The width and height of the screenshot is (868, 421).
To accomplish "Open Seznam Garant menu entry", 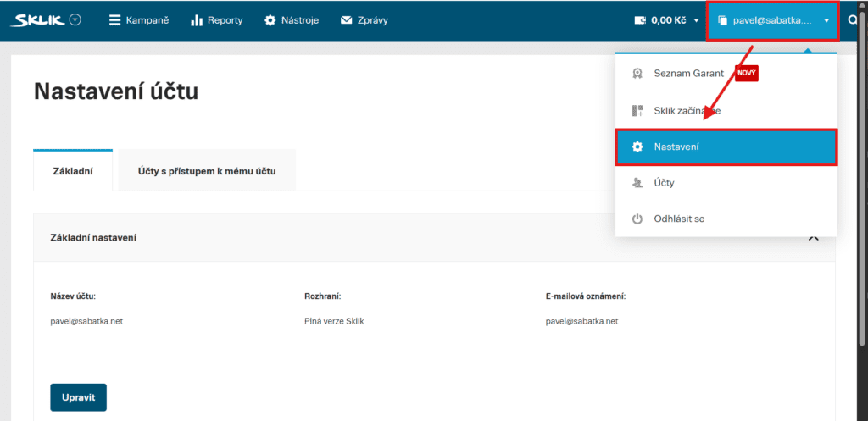I will [688, 74].
